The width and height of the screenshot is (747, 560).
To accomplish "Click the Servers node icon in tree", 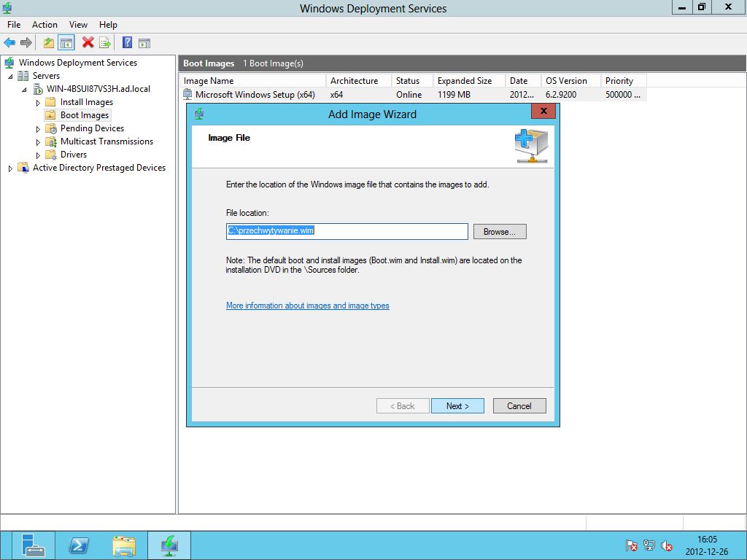I will [23, 76].
